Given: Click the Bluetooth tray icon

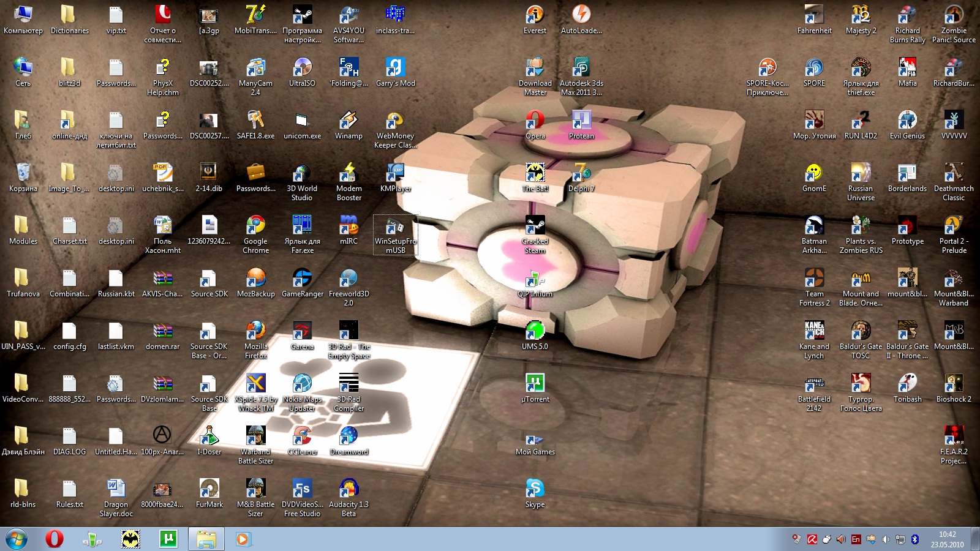Looking at the screenshot, I should (915, 539).
